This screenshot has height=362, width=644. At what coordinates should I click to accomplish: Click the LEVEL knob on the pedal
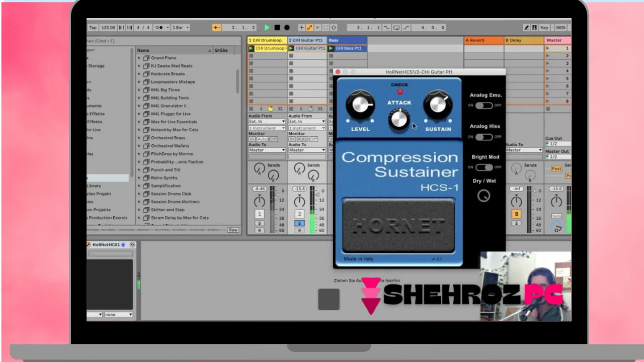pos(360,104)
